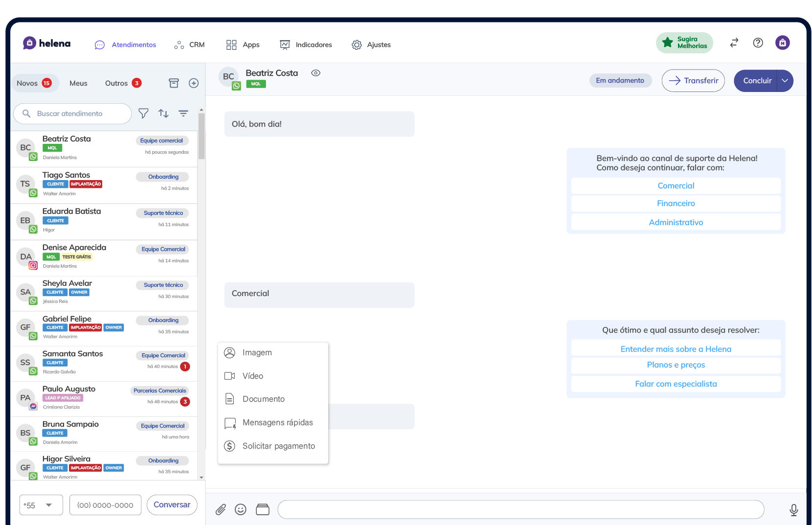Select Entender mais sobre a Helena
Screen dimensions: 812x525
pyautogui.click(x=676, y=349)
